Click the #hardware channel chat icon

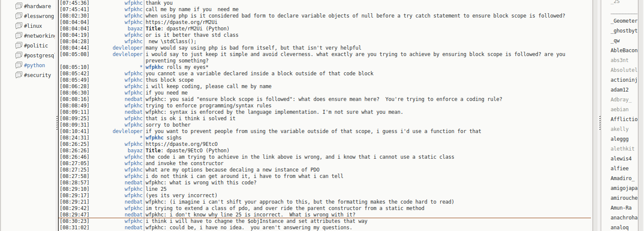pyautogui.click(x=18, y=6)
